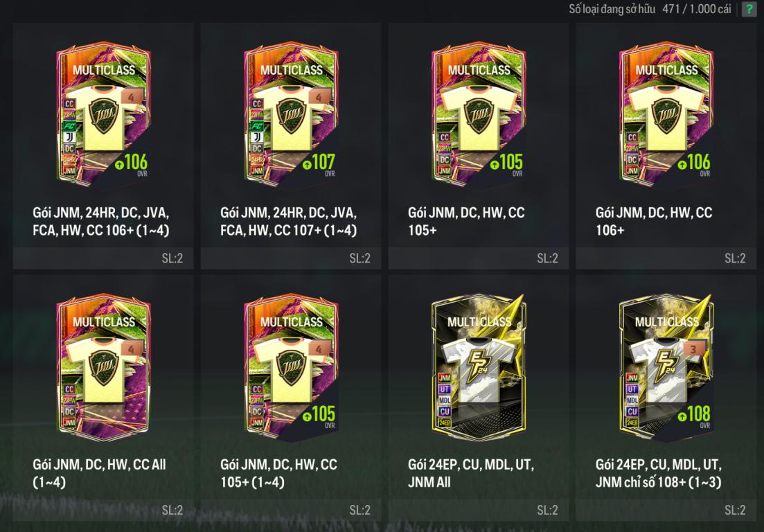Choose the Gói JNM, DC, HW, CC All (1~4) pack
The width and height of the screenshot is (764, 532).
coord(103,398)
